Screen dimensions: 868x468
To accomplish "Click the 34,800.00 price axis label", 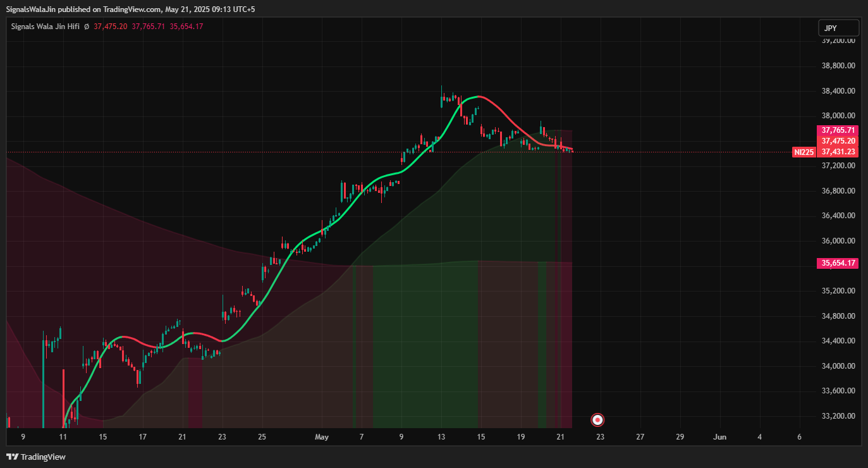I will (838, 316).
